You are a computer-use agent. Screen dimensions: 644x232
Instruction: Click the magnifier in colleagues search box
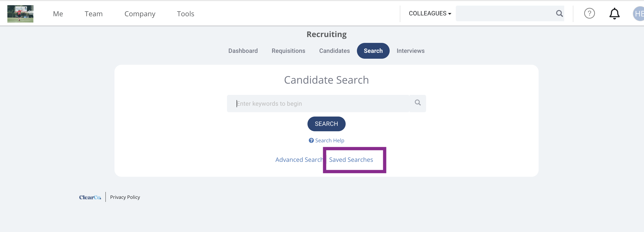pyautogui.click(x=559, y=13)
